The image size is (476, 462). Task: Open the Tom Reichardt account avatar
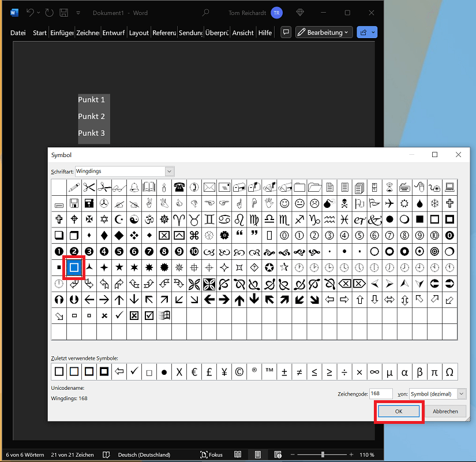pos(276,13)
